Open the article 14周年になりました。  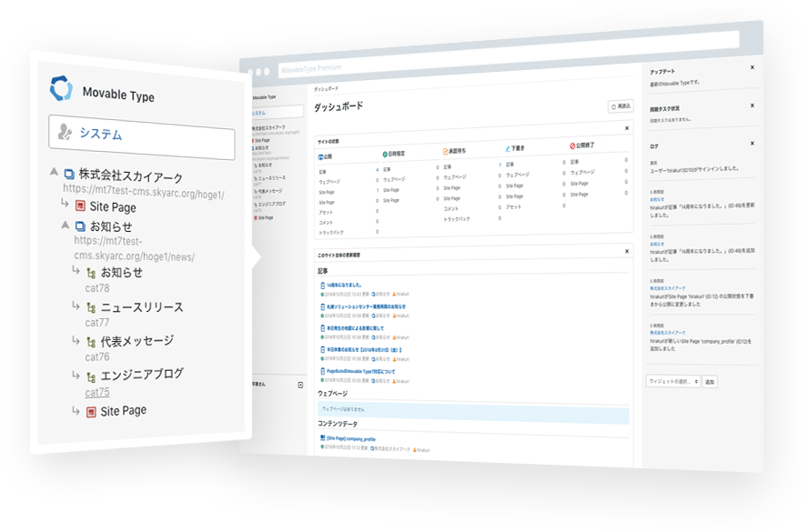tap(344, 285)
